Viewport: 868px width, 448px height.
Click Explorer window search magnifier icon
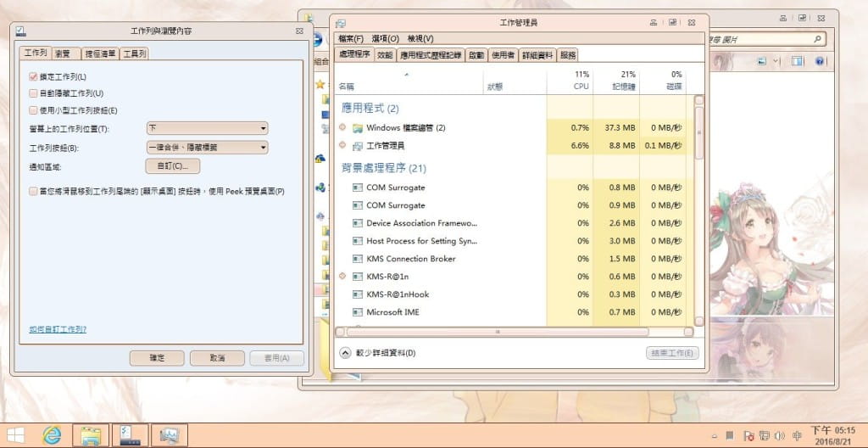(x=817, y=39)
